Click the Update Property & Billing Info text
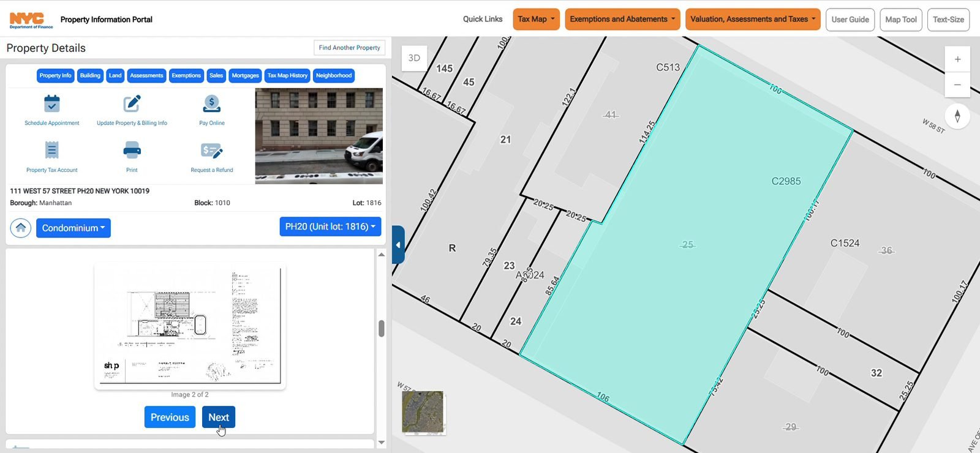 [132, 123]
